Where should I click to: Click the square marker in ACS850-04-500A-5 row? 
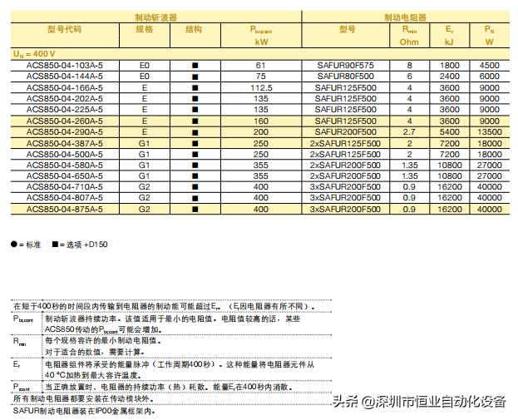(x=195, y=155)
